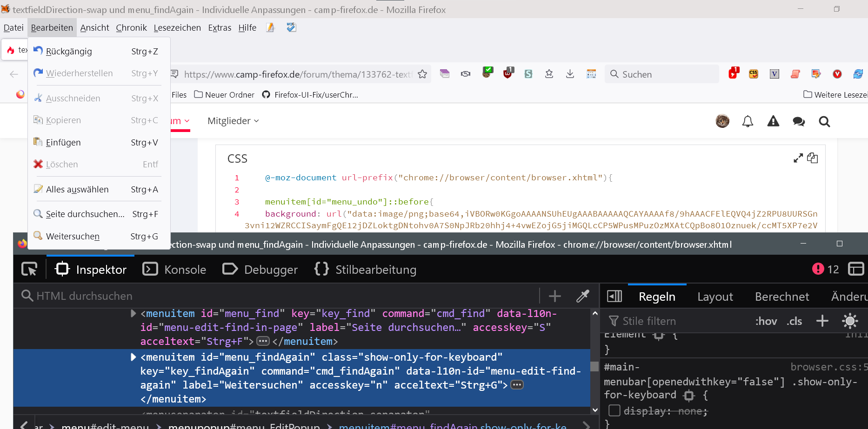Click the forum search magnifier icon
The height and width of the screenshot is (429, 868).
(x=824, y=121)
